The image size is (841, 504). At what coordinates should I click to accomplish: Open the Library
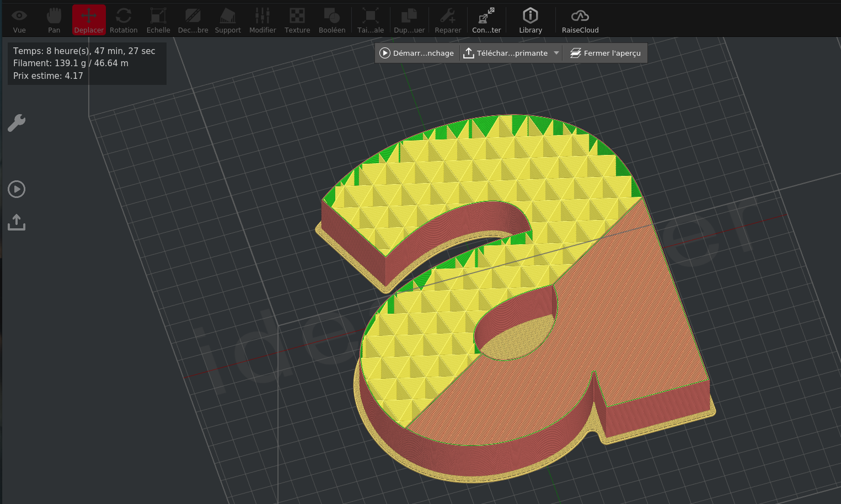pyautogui.click(x=531, y=20)
